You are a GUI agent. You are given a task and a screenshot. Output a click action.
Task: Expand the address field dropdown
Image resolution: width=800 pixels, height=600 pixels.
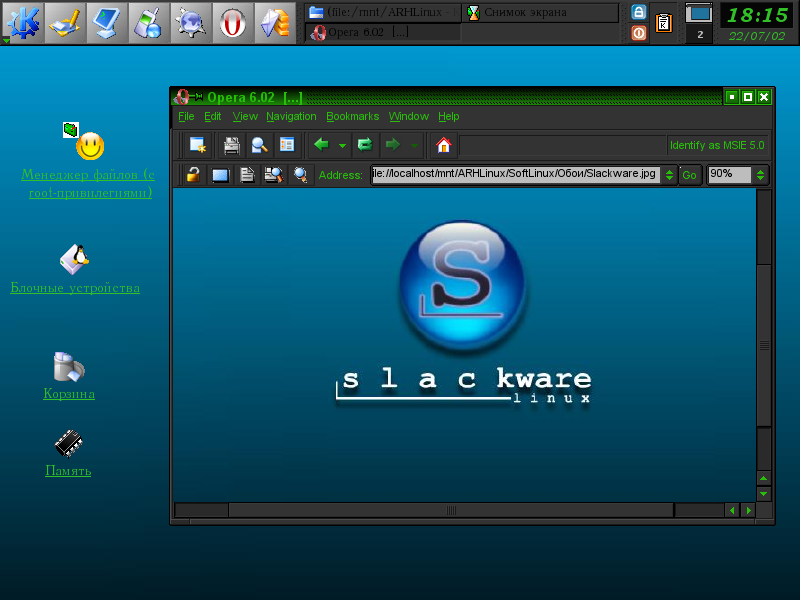tap(668, 175)
